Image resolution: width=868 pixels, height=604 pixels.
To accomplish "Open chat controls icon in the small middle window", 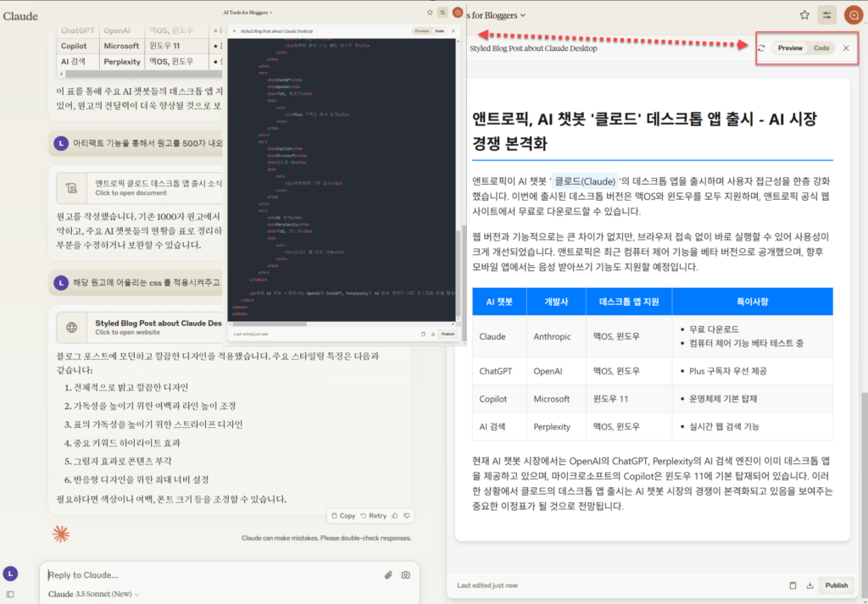I will click(442, 12).
